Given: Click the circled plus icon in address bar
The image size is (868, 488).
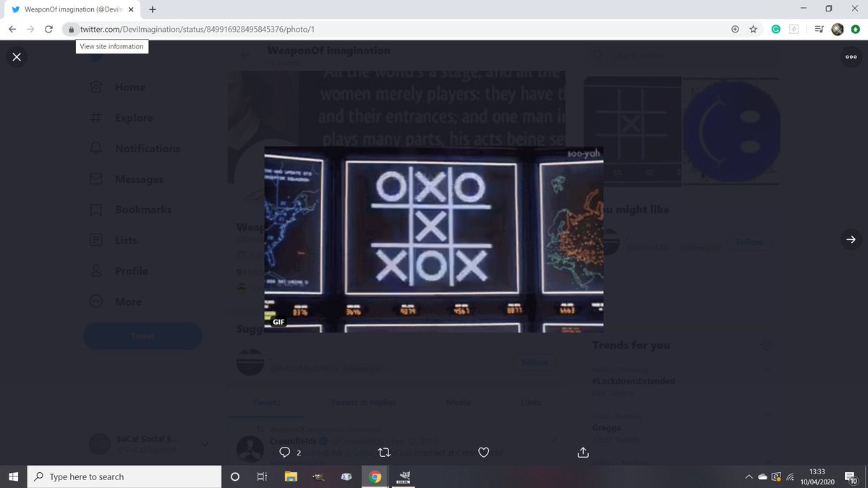Looking at the screenshot, I should click(735, 30).
